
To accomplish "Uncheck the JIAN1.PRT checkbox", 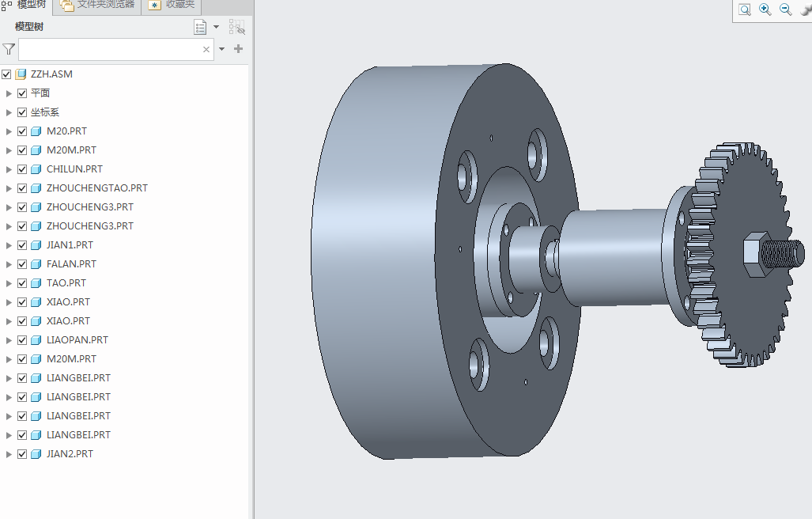I will point(22,245).
